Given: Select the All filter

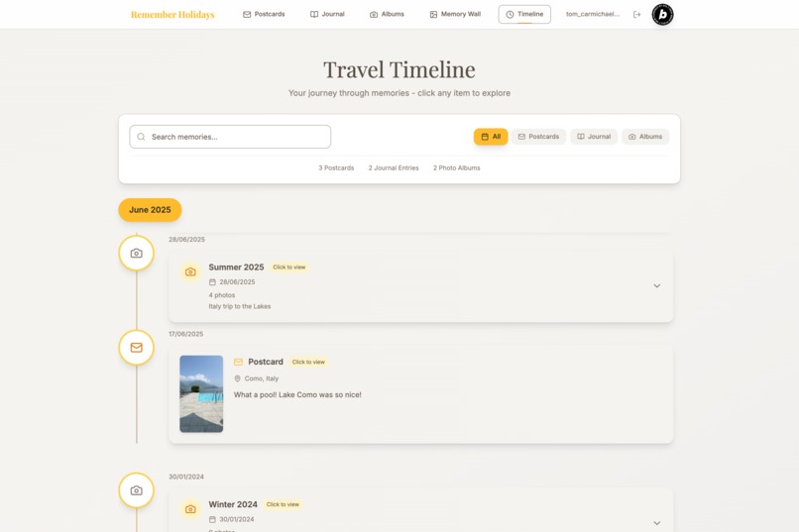Looking at the screenshot, I should pos(491,137).
